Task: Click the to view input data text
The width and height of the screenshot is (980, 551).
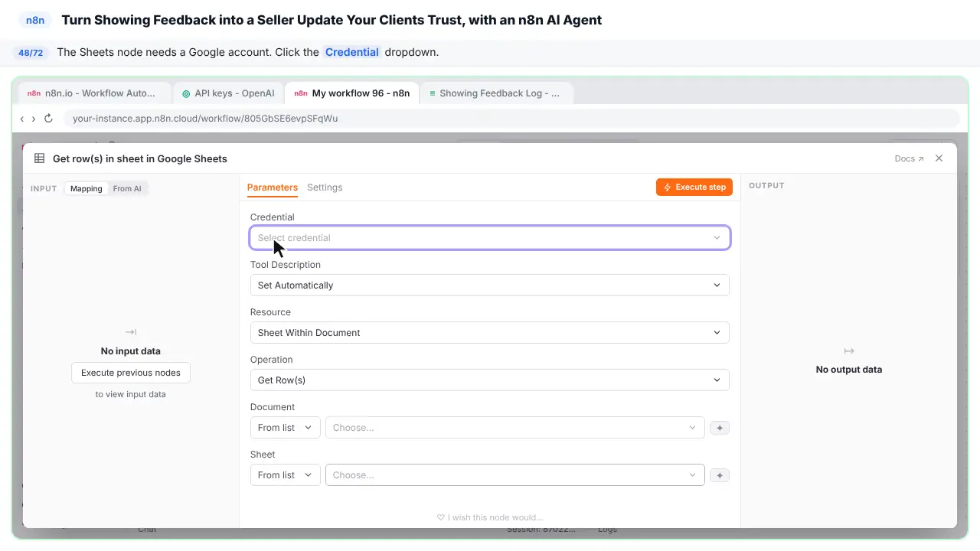Action: click(131, 394)
